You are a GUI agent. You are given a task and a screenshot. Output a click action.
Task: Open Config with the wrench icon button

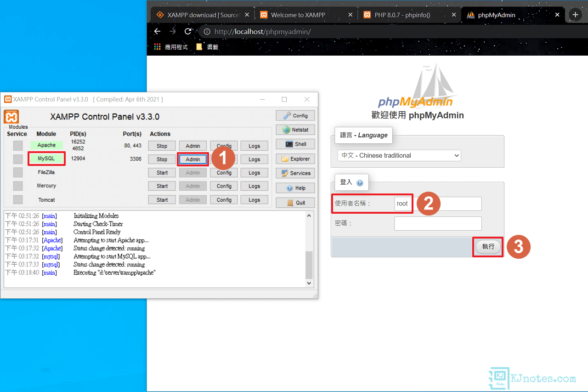coord(295,115)
